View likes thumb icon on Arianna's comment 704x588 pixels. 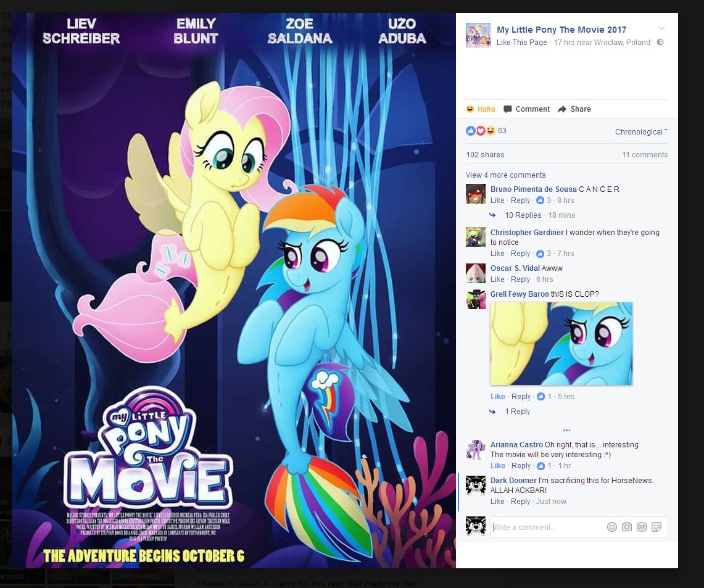541,465
